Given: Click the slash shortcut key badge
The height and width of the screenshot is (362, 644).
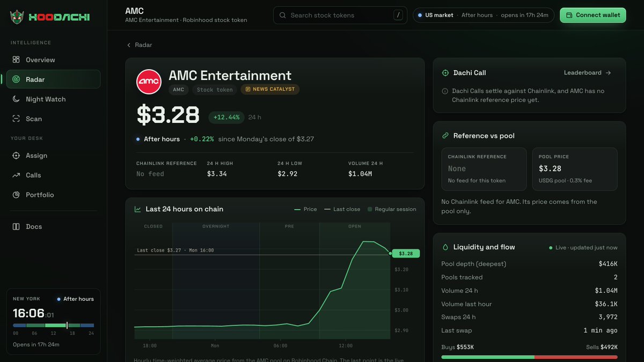Looking at the screenshot, I should [398, 15].
